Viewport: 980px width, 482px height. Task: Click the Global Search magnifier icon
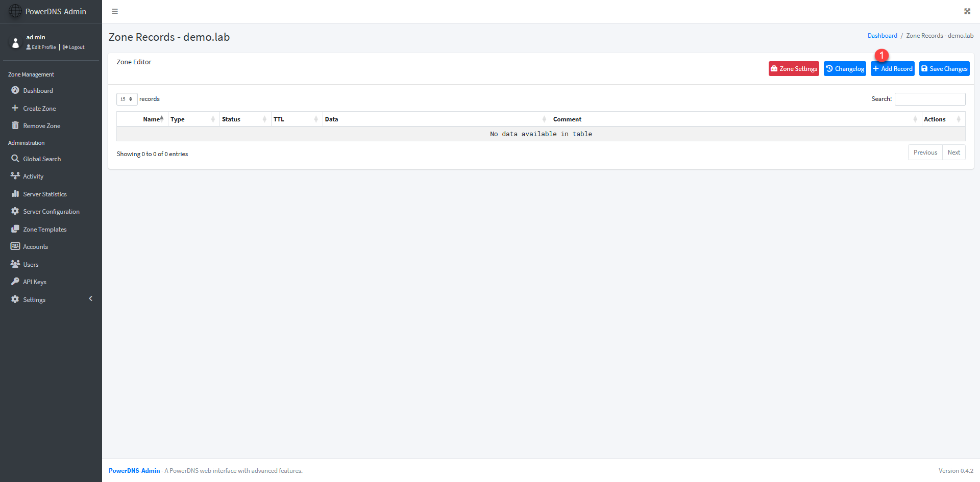click(x=15, y=159)
